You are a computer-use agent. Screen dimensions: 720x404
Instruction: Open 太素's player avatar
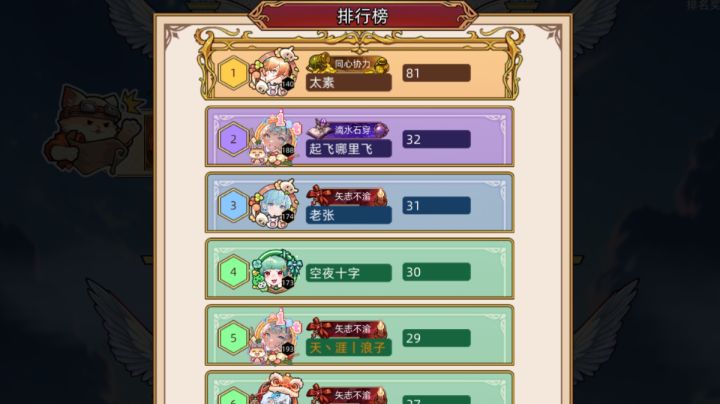pos(274,72)
